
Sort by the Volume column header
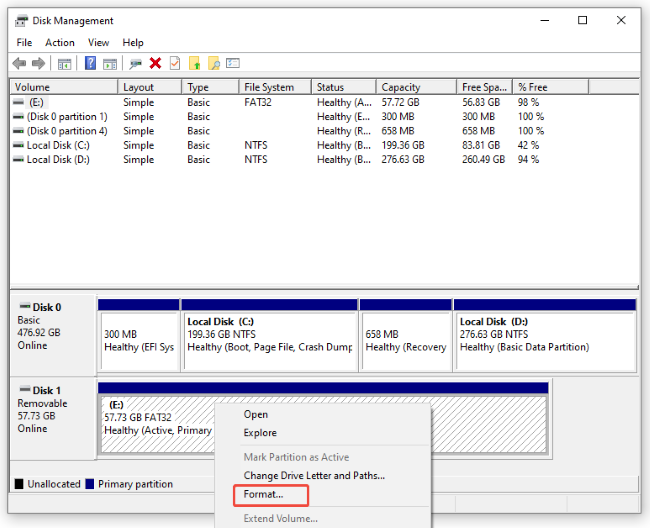click(64, 87)
